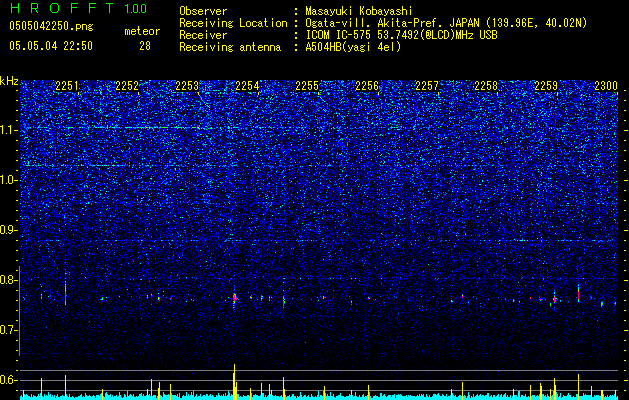Click the 0.6 kHz frequency label
Image resolution: width=629 pixels, height=400 pixels.
[8, 380]
